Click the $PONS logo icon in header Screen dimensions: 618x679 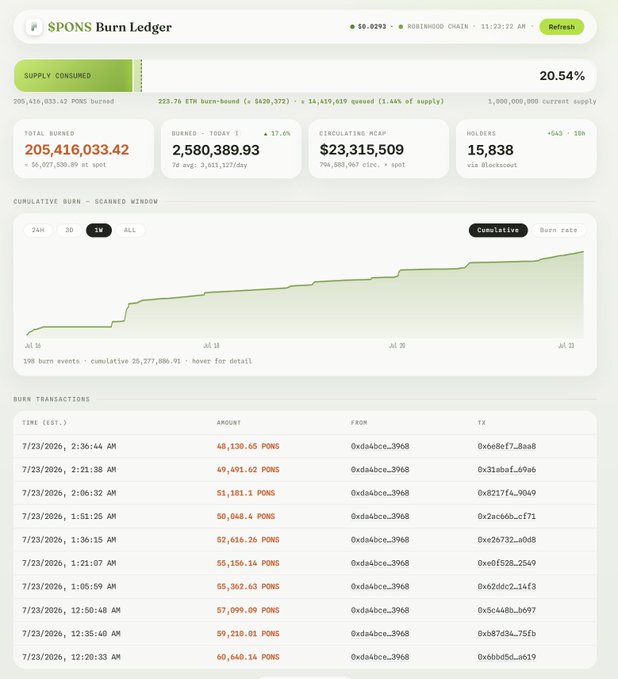click(x=34, y=27)
